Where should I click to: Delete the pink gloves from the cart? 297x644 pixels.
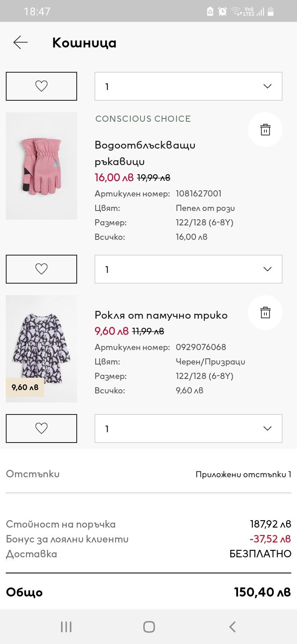point(265,130)
